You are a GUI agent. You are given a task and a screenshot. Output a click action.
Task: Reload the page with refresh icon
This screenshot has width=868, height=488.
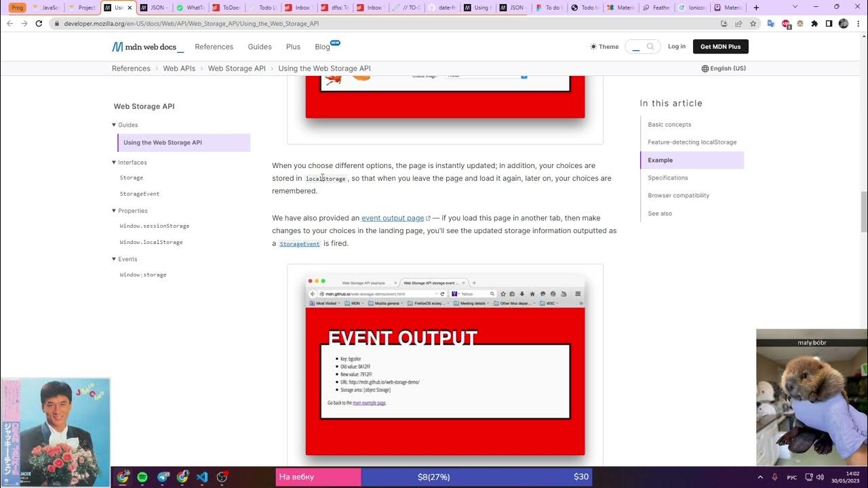[x=39, y=23]
